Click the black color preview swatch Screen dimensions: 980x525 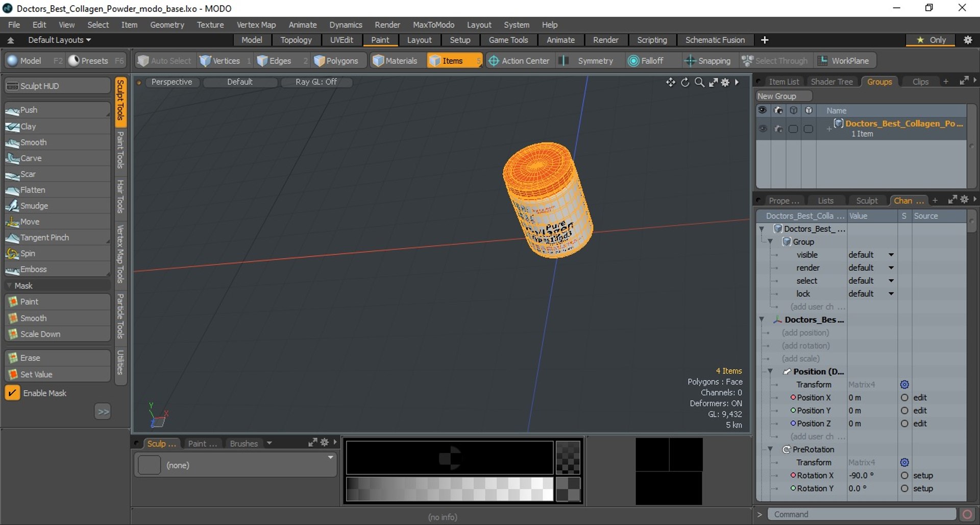(x=450, y=458)
